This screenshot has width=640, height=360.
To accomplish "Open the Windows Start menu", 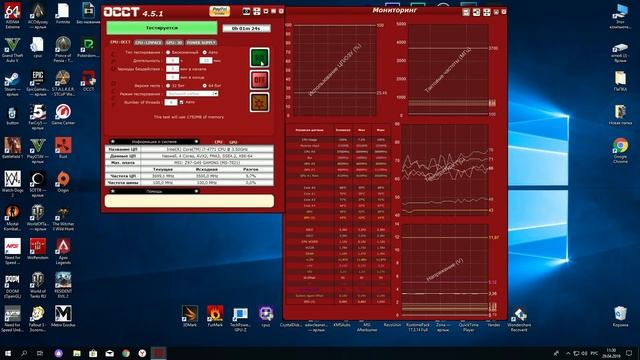I will [x=8, y=353].
